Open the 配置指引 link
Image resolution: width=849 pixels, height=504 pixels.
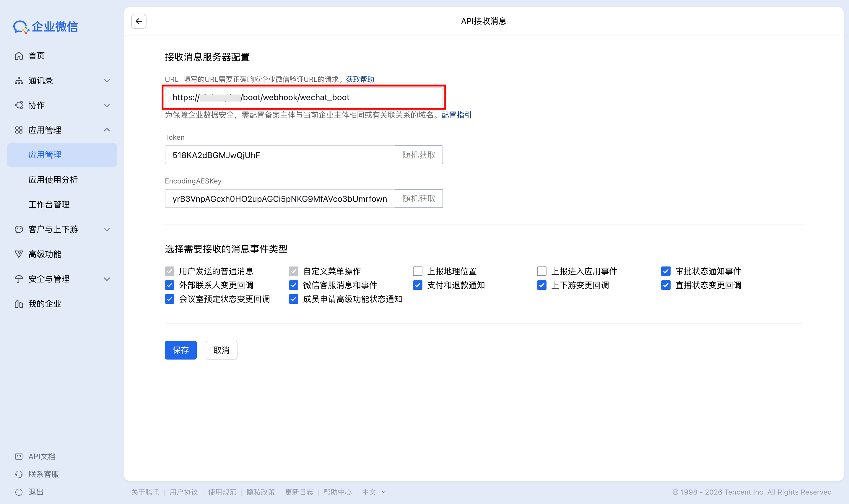[456, 115]
